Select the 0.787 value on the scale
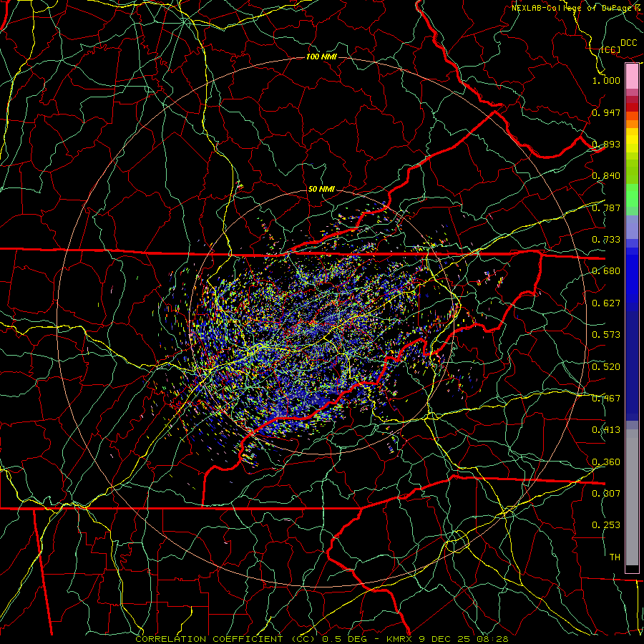Screen dimensions: 644x644 [606, 208]
